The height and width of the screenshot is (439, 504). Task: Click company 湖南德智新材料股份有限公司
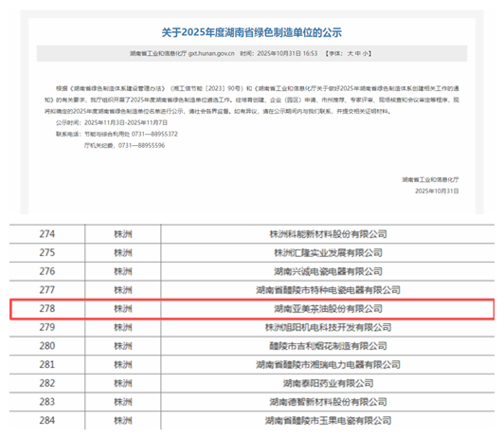coord(328,402)
